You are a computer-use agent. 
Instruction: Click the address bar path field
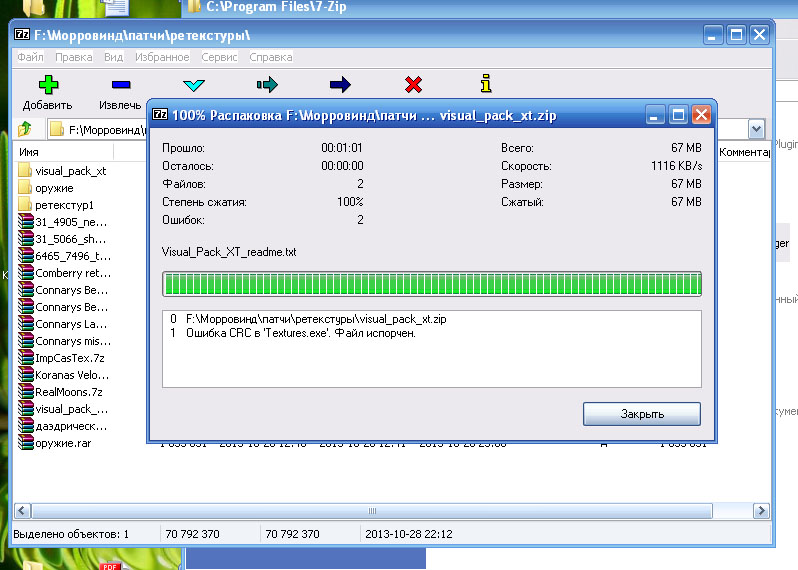tap(97, 129)
